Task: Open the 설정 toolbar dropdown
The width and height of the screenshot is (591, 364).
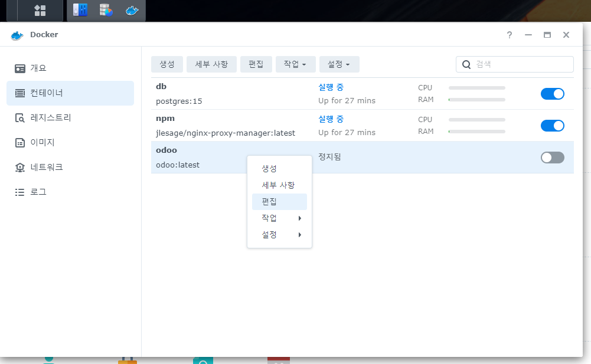Action: coord(339,64)
